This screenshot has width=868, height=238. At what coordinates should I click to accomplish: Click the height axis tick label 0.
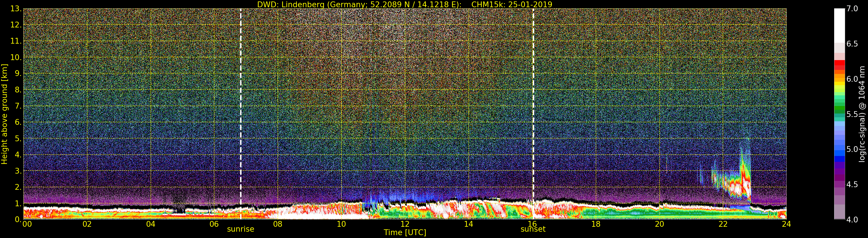click(x=18, y=220)
